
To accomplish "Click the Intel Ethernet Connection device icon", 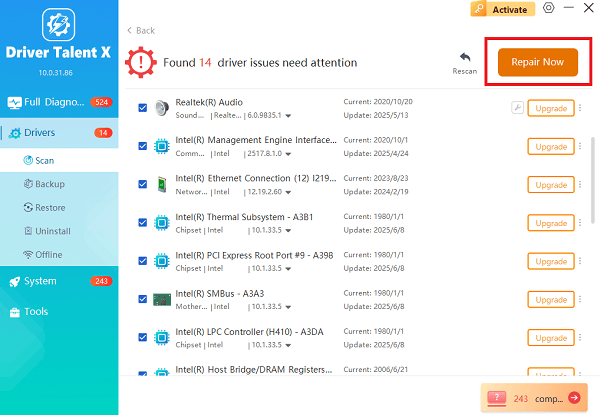I will point(162,184).
